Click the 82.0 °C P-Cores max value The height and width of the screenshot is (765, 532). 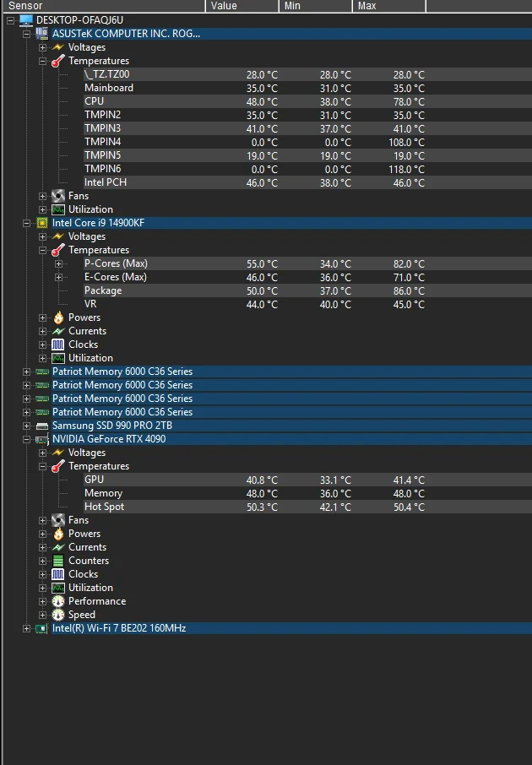pyautogui.click(x=409, y=264)
